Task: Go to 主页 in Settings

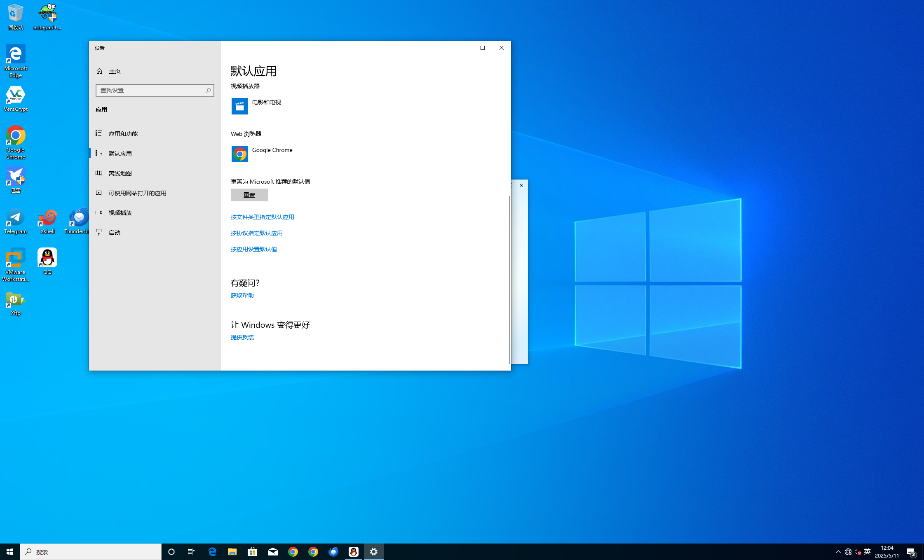Action: pyautogui.click(x=155, y=71)
